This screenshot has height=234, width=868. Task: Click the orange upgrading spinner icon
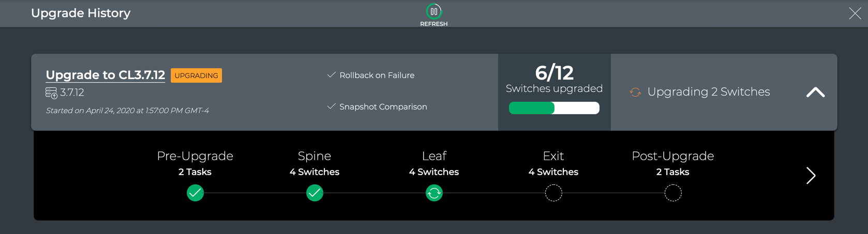[x=635, y=92]
